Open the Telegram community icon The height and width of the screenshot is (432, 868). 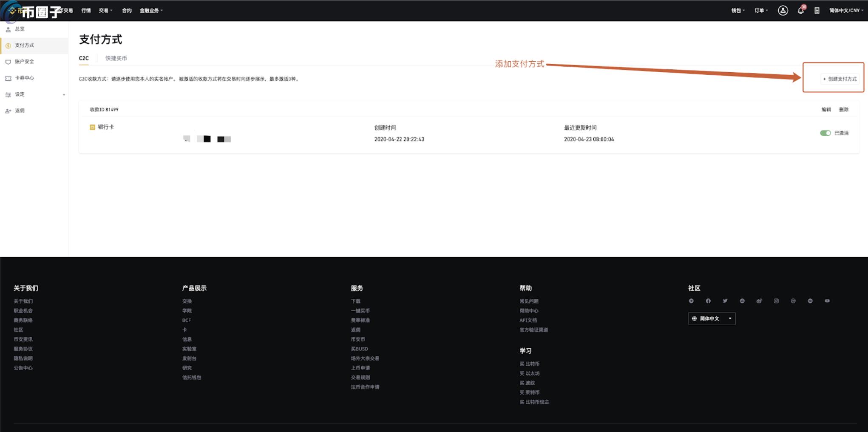pyautogui.click(x=691, y=301)
